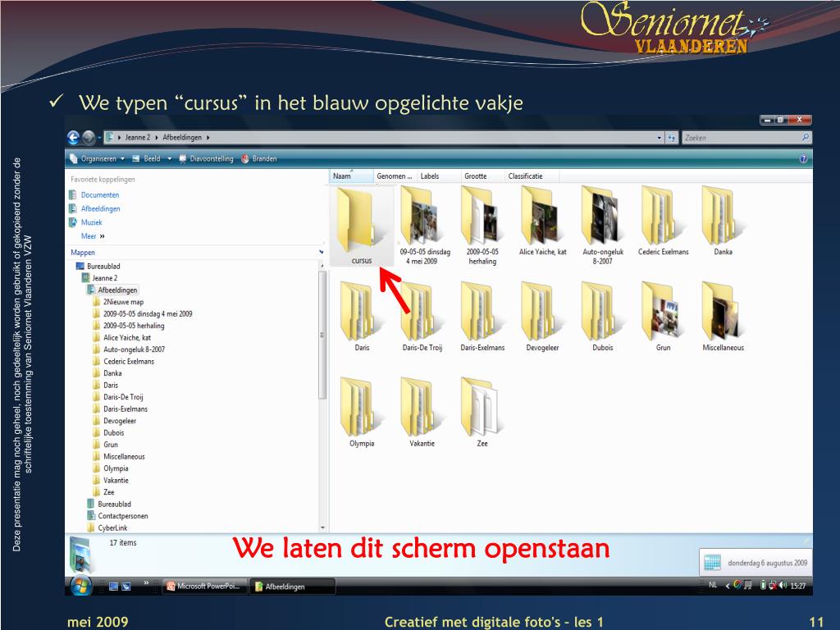Click the folder tree vertical scrollbar
840x630 pixels.
coord(322,335)
